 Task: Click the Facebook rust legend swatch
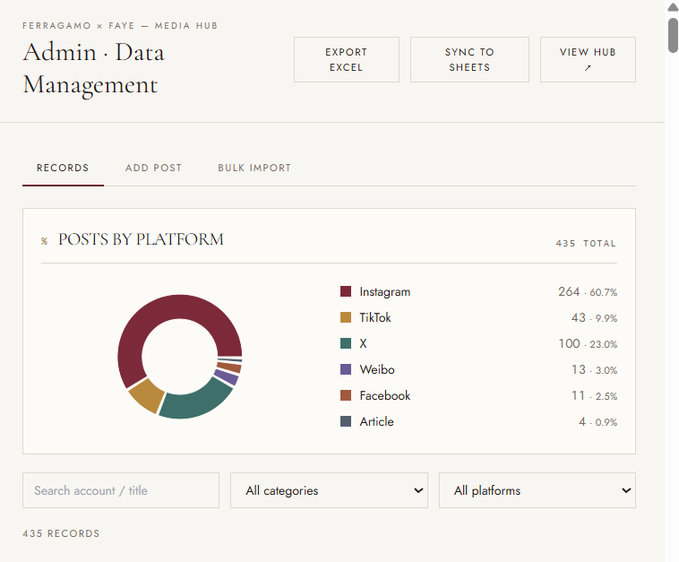click(x=346, y=395)
